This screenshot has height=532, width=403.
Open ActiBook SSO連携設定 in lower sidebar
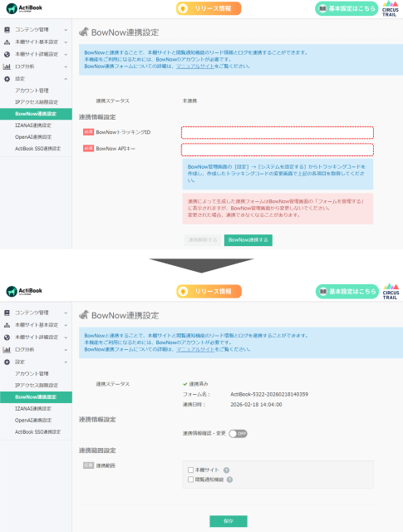(37, 432)
